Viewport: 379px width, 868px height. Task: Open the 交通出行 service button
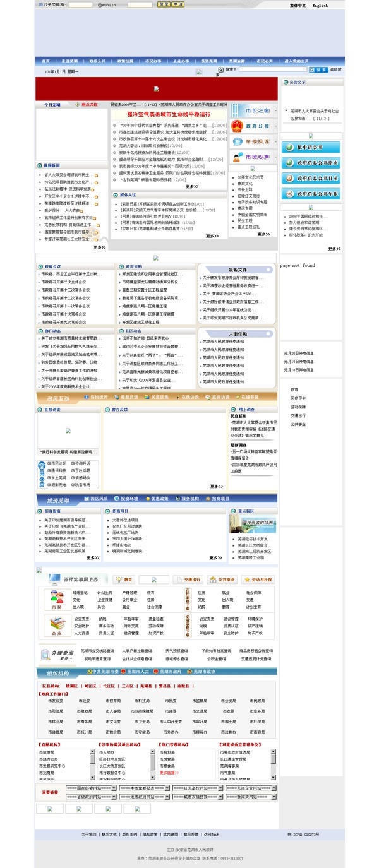point(188,580)
